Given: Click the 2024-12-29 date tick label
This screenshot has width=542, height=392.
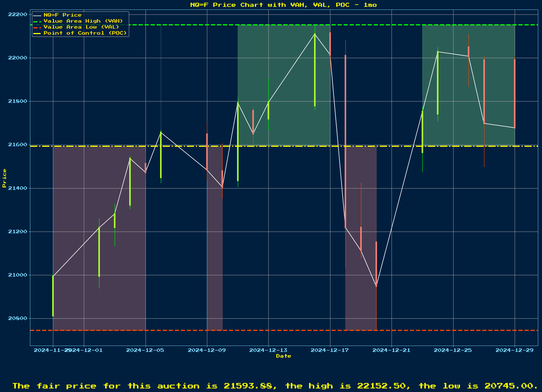Looking at the screenshot, I should pyautogui.click(x=514, y=350).
